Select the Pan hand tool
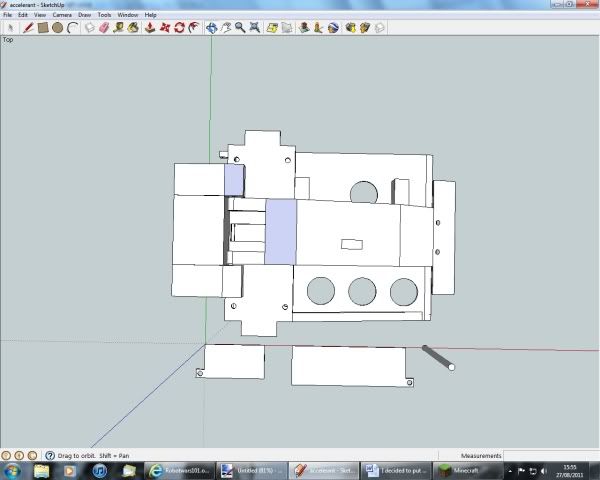The width and height of the screenshot is (600, 480). [226, 28]
